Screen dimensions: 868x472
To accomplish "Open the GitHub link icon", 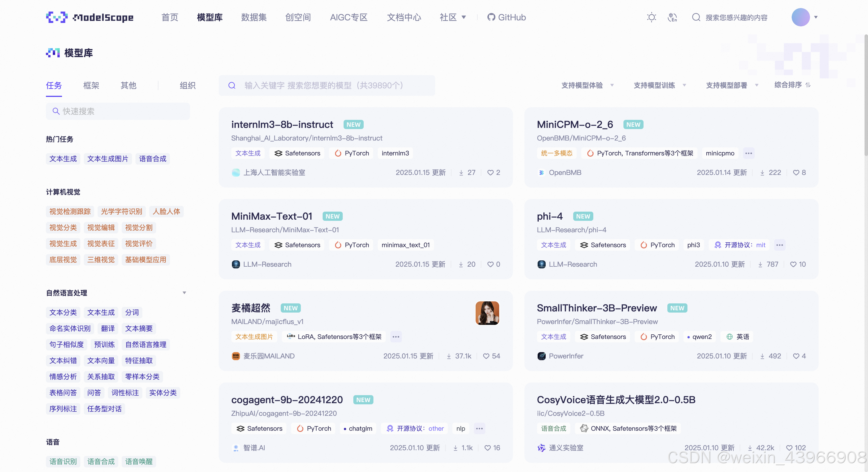I will click(x=491, y=17).
